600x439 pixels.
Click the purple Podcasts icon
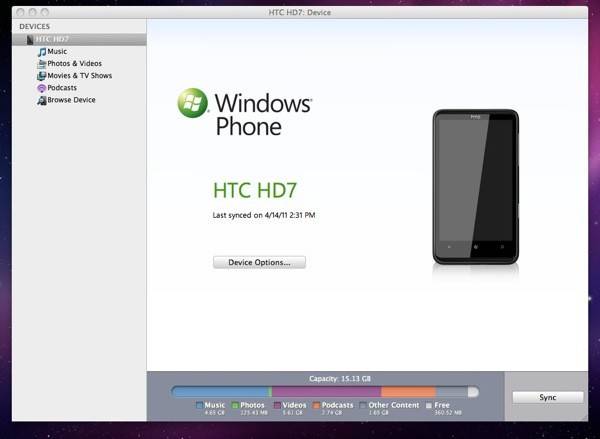[x=41, y=88]
